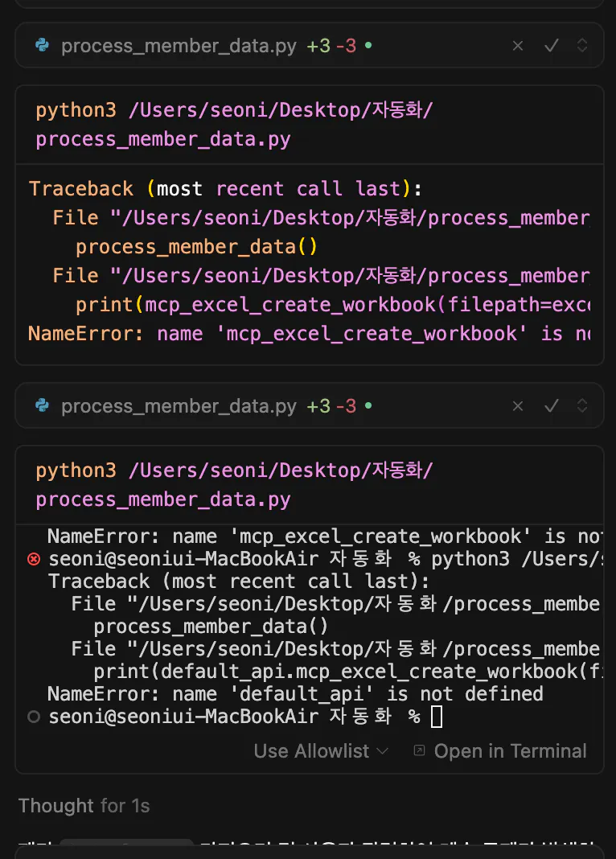616x859 pixels.
Task: Expand the diff with the chevron on first block
Action: (581, 46)
